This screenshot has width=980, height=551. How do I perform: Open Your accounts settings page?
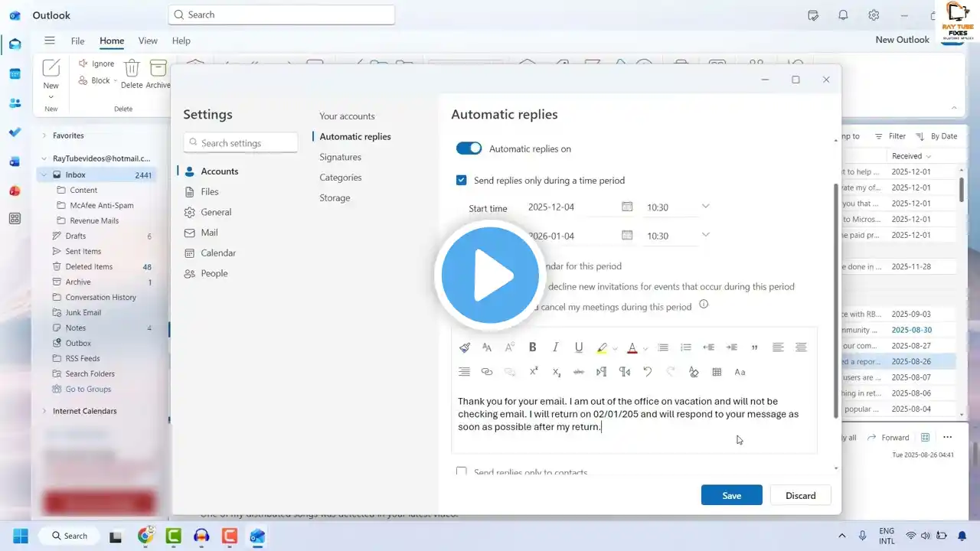347,116
